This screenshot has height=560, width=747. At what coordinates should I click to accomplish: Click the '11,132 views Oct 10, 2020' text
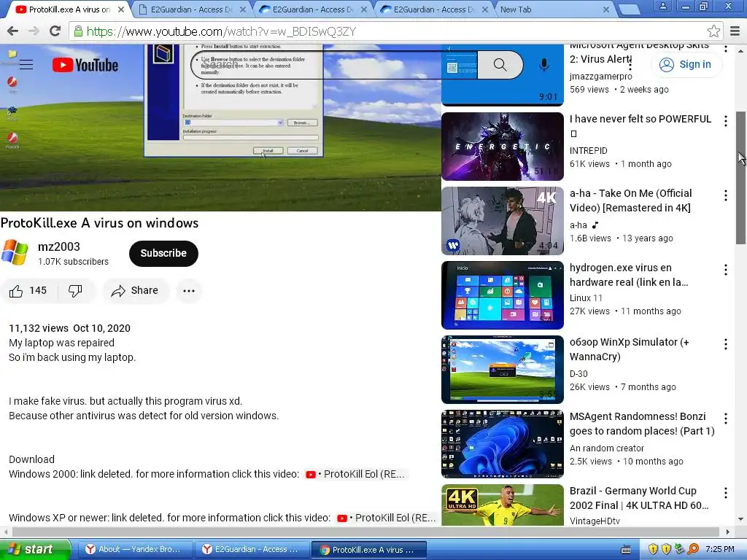point(69,328)
